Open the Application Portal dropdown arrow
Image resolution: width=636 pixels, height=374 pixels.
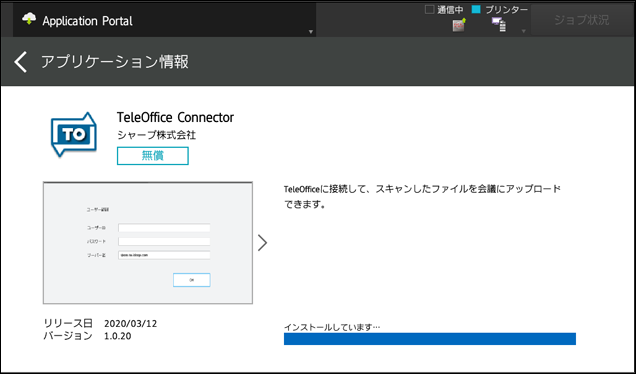[311, 32]
